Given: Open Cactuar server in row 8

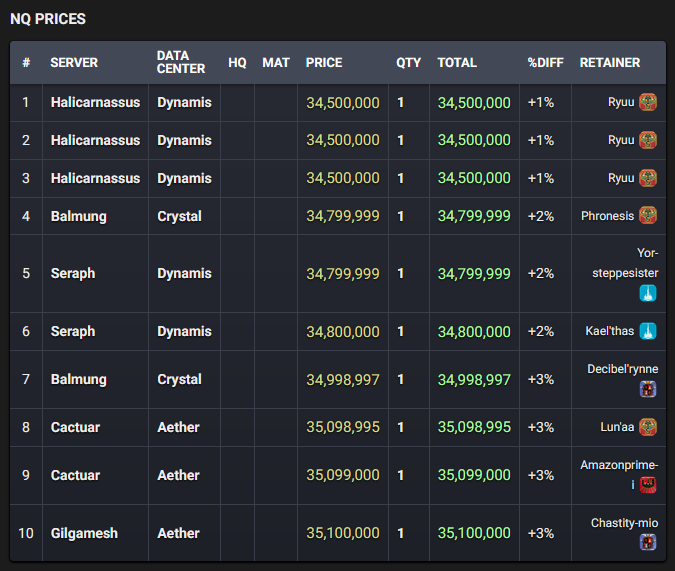Looking at the screenshot, I should pyautogui.click(x=75, y=427).
